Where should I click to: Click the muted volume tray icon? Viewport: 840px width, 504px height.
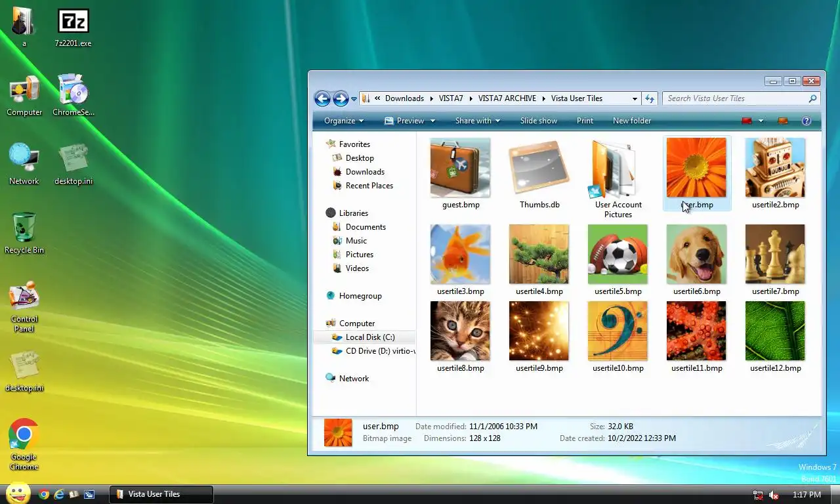(x=774, y=494)
